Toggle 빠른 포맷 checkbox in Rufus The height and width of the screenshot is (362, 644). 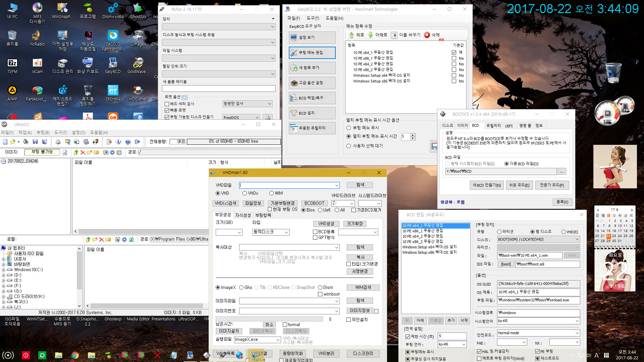pyautogui.click(x=167, y=110)
